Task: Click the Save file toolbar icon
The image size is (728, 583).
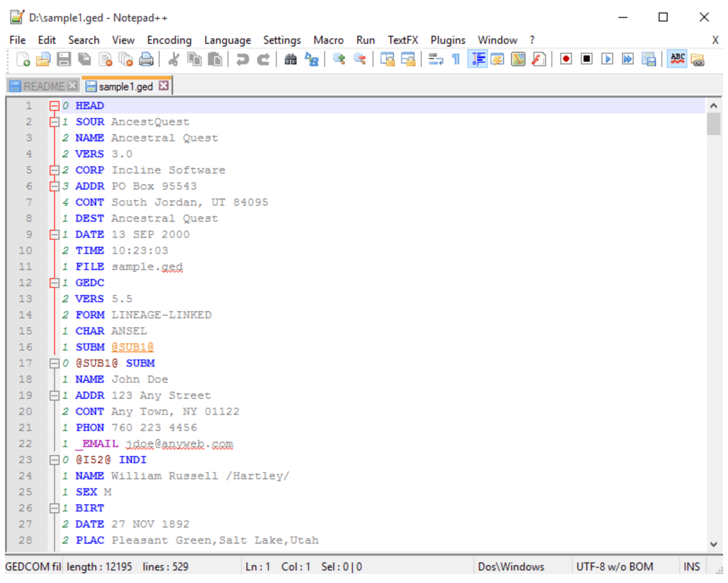Action: (64, 59)
